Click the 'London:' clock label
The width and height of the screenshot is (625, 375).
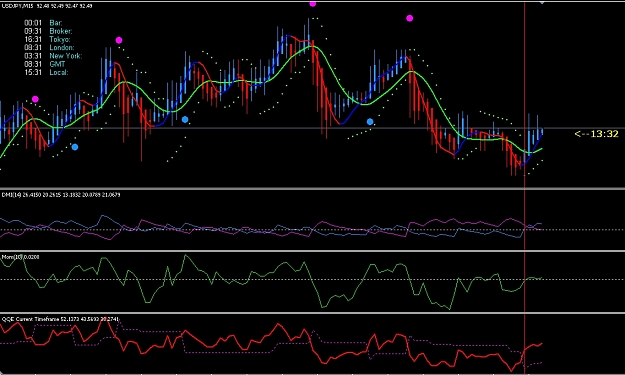click(x=62, y=47)
